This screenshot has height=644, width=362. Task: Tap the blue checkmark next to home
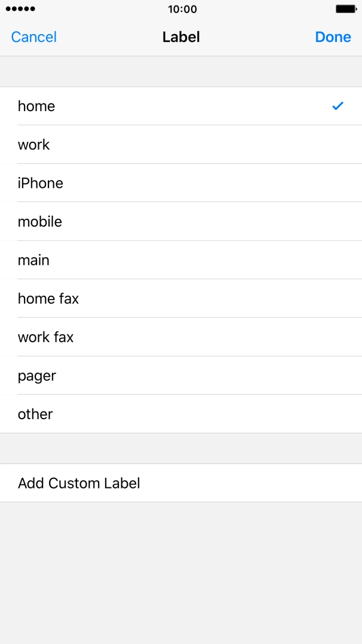pyautogui.click(x=338, y=106)
